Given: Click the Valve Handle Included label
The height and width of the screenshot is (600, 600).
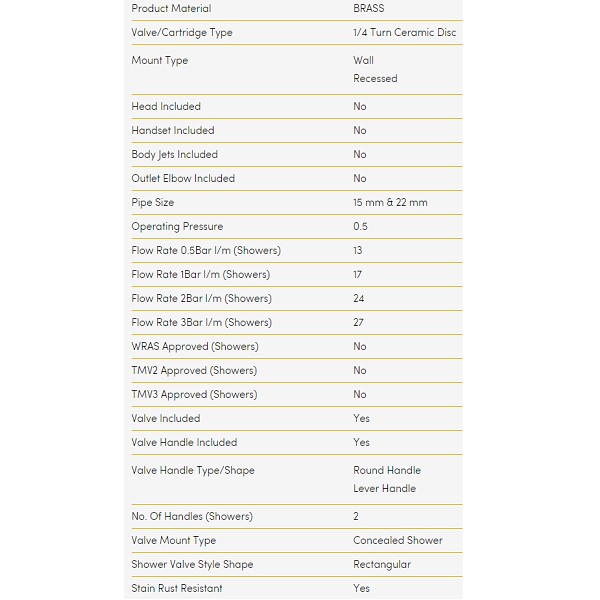Looking at the screenshot, I should pyautogui.click(x=184, y=442).
